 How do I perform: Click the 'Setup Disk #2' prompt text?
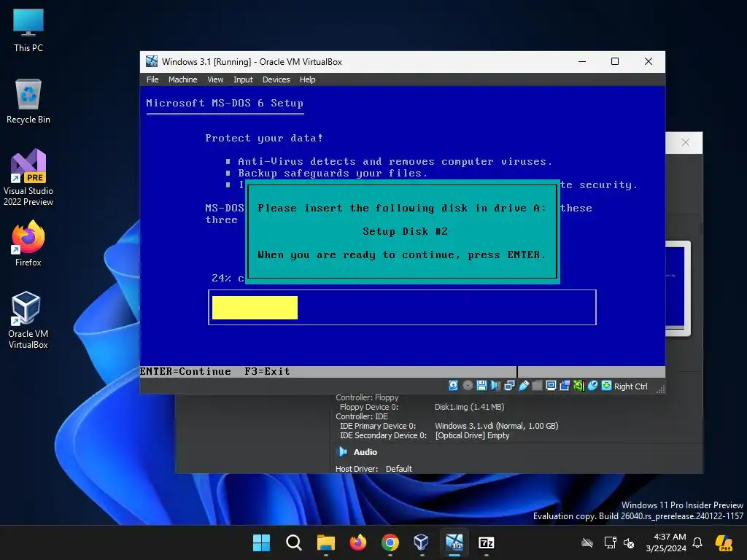click(405, 231)
